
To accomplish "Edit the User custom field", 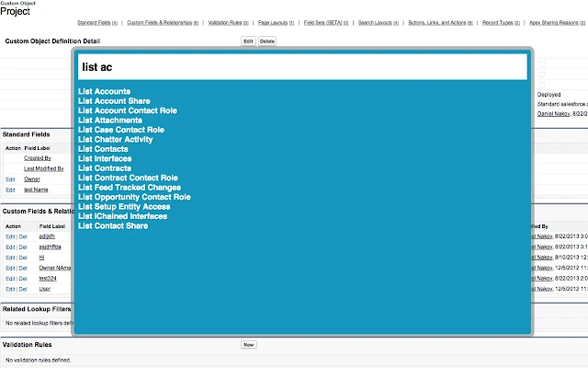I will pos(10,289).
